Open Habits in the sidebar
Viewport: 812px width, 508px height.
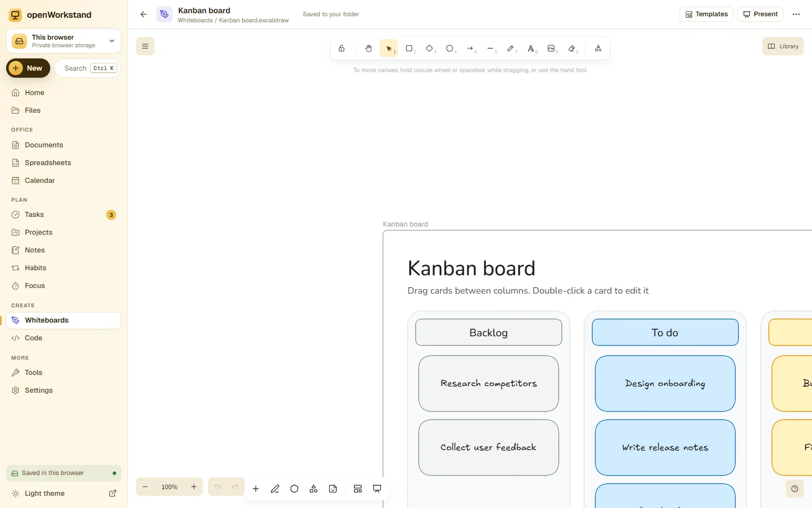pyautogui.click(x=64, y=268)
